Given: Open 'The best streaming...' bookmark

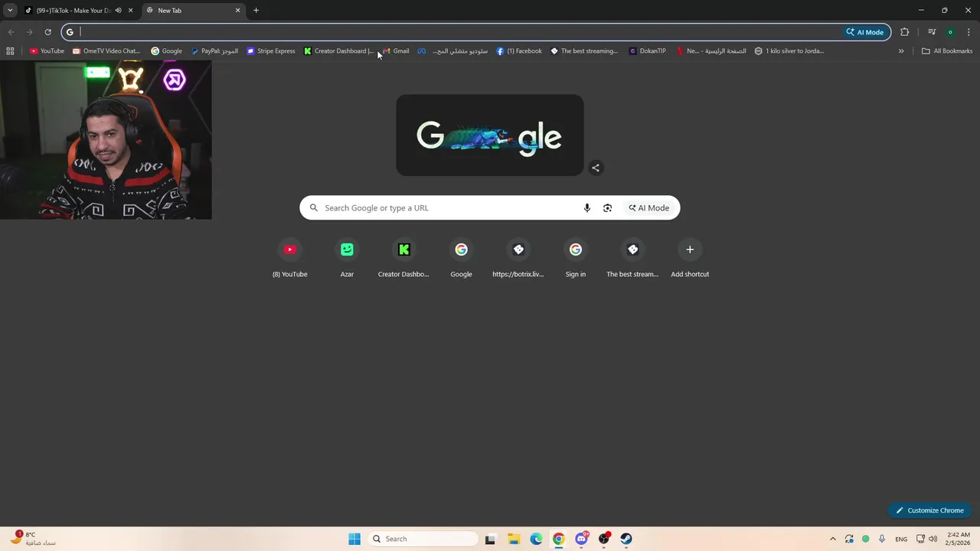Looking at the screenshot, I should tap(583, 51).
